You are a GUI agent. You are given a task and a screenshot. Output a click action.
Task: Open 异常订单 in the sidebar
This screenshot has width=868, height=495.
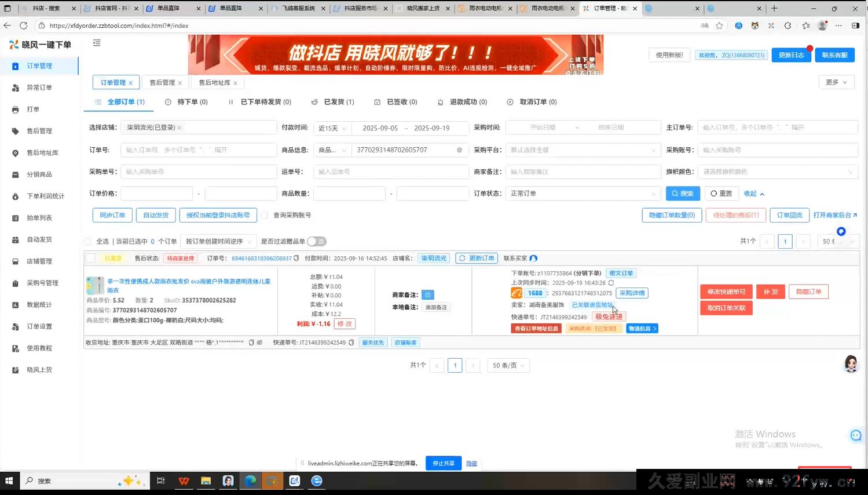tap(39, 88)
